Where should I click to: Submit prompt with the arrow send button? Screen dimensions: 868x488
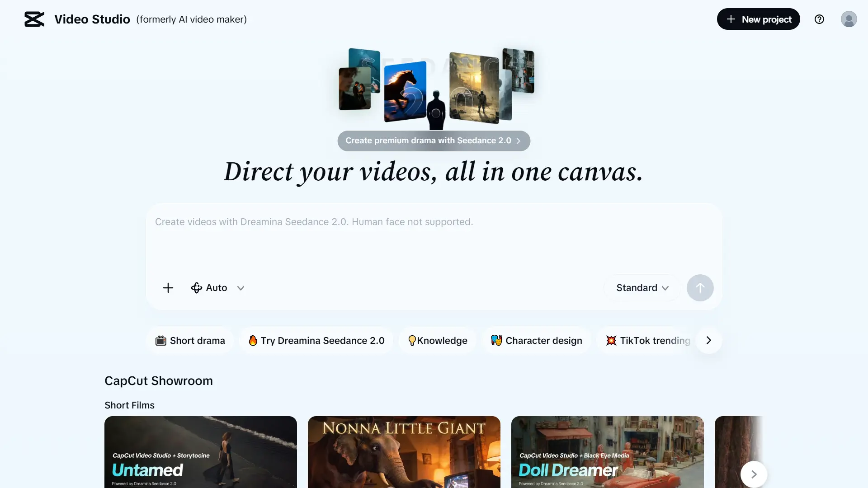coord(700,288)
